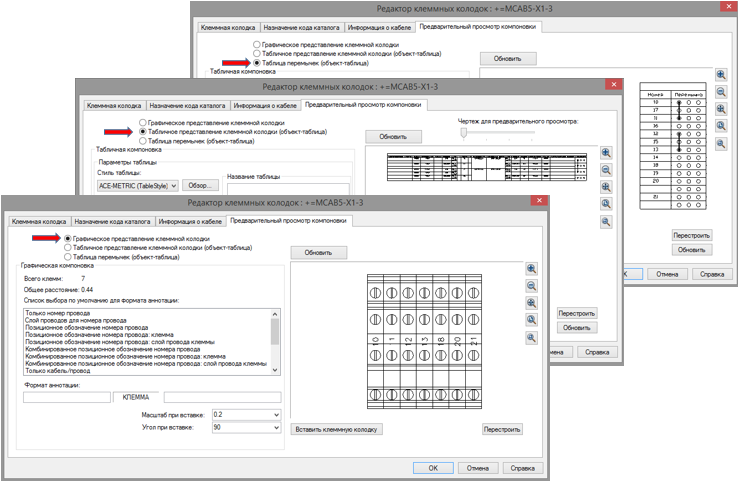The image size is (738, 481).
Task: Select Таблица перемычек radio in middle window
Action: point(143,141)
